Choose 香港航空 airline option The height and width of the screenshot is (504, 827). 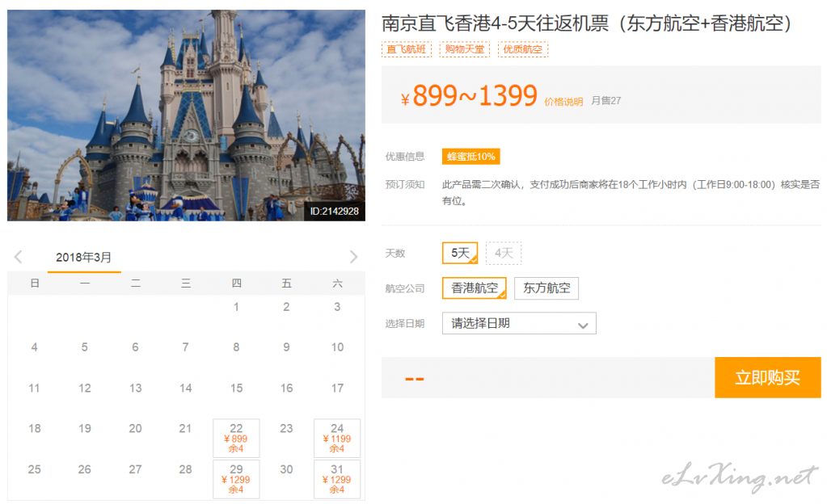[x=475, y=288]
